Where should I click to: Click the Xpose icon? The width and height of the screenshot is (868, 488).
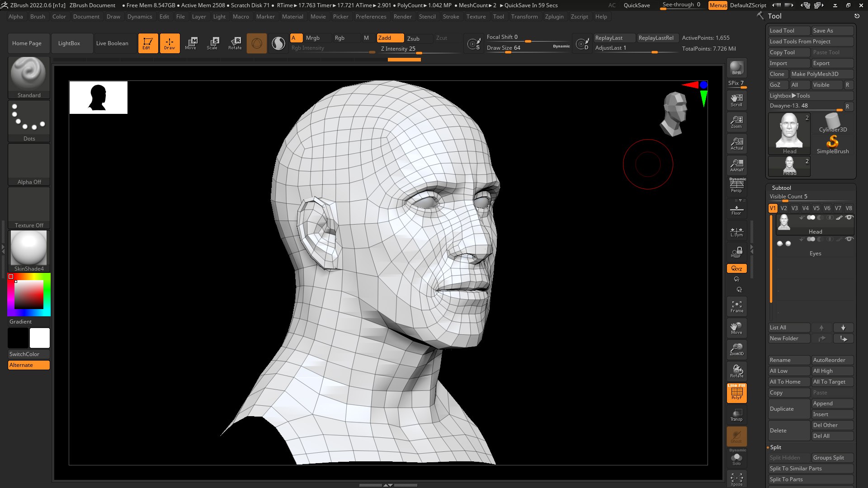coord(736,479)
